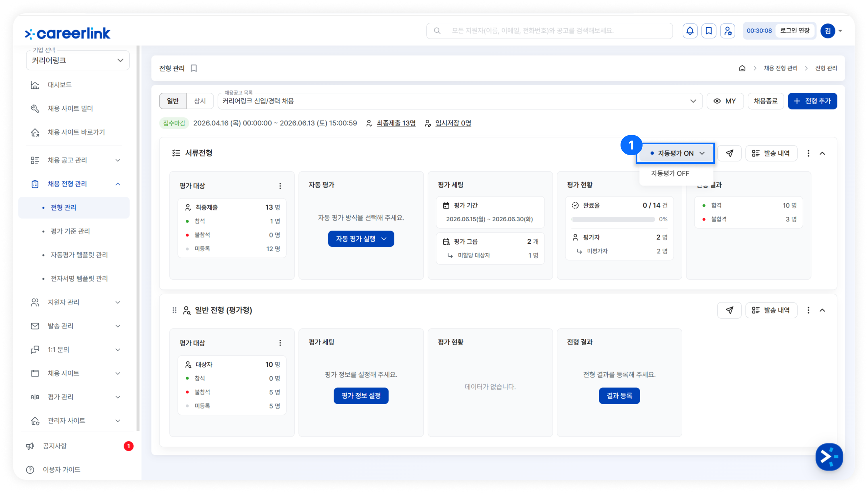Click the careerlink logo
Image resolution: width=868 pixels, height=493 pixels.
[x=68, y=33]
